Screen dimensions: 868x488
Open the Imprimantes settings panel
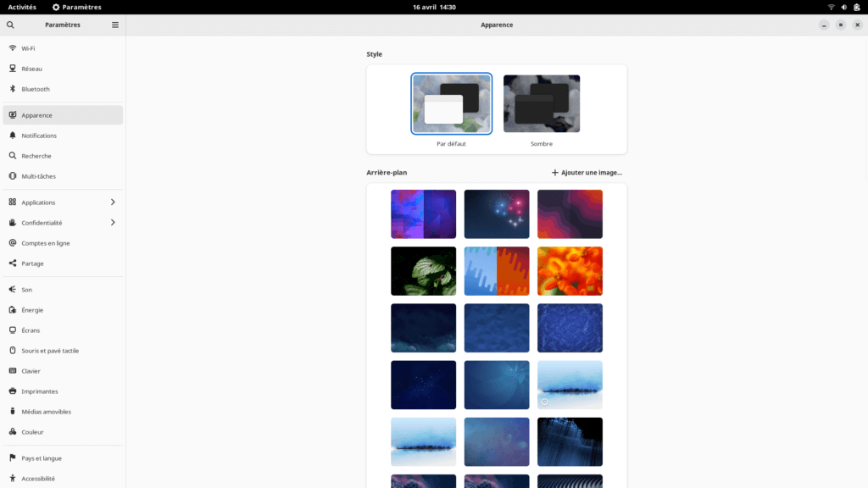[63, 391]
